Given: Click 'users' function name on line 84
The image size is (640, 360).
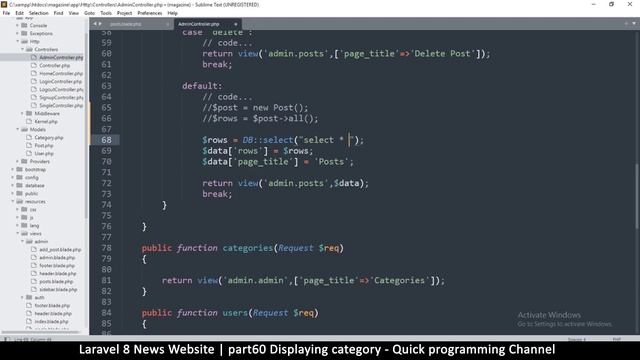Looking at the screenshot, I should [x=235, y=313].
